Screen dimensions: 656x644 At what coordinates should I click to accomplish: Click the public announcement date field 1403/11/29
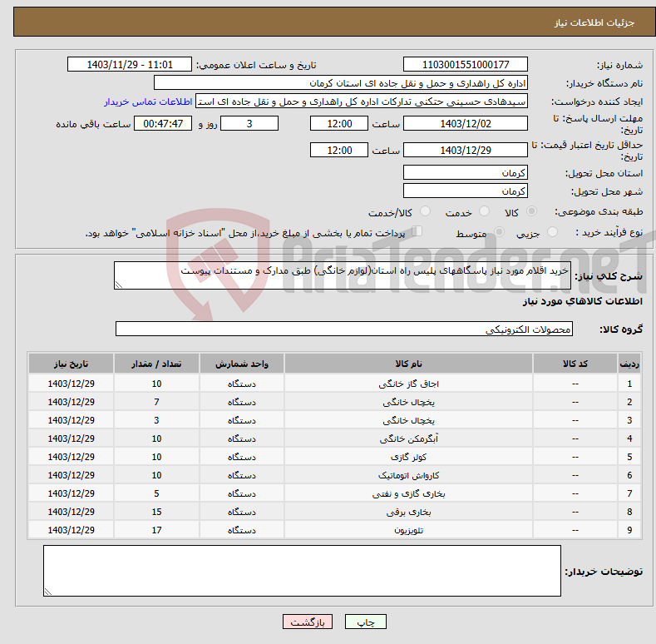130,65
